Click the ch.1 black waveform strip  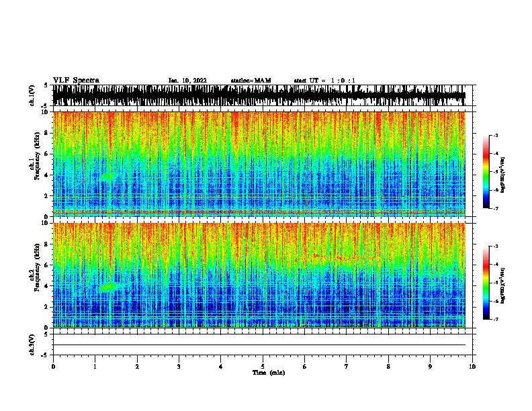click(x=259, y=95)
